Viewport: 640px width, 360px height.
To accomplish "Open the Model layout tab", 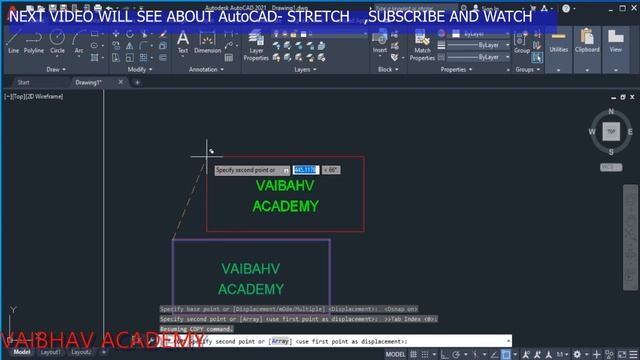I will (x=22, y=352).
